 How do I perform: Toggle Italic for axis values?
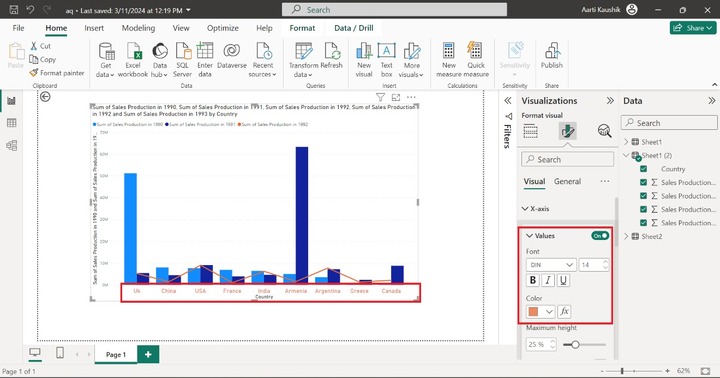[x=548, y=280]
